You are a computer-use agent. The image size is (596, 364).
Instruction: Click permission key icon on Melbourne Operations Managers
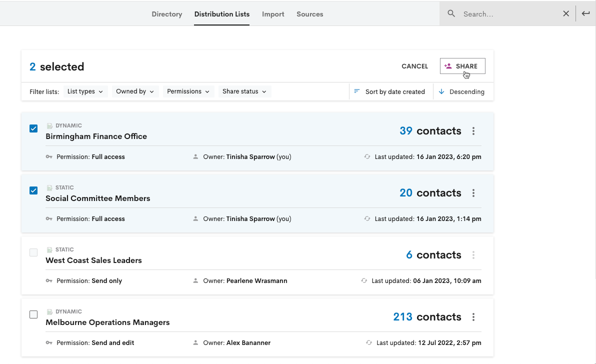(x=49, y=342)
